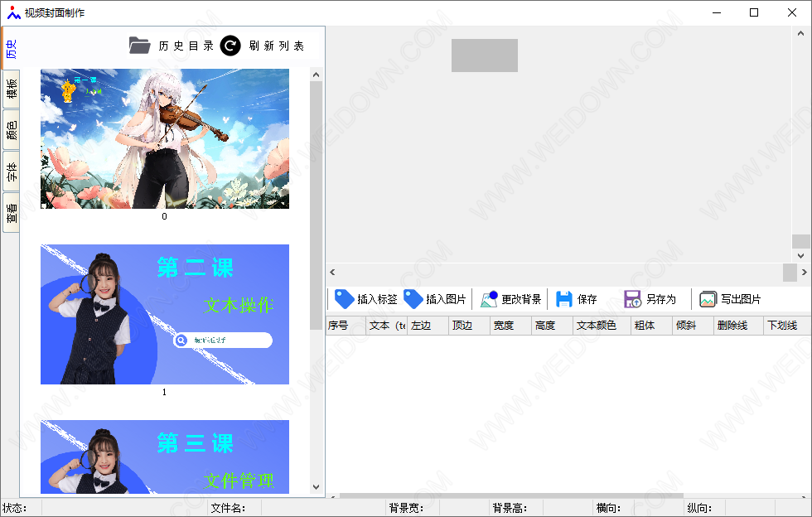Maximize the 视频封面制作 window
Viewport: 812px width, 517px height.
pos(754,12)
